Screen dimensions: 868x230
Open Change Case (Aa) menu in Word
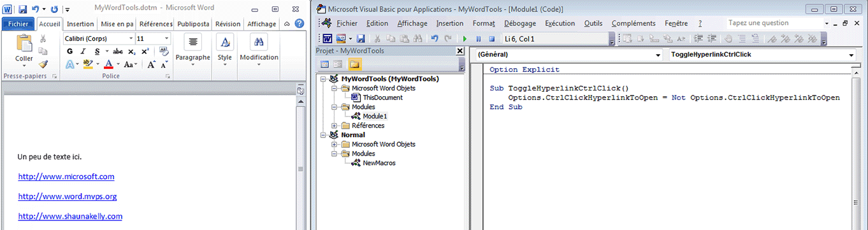point(128,64)
